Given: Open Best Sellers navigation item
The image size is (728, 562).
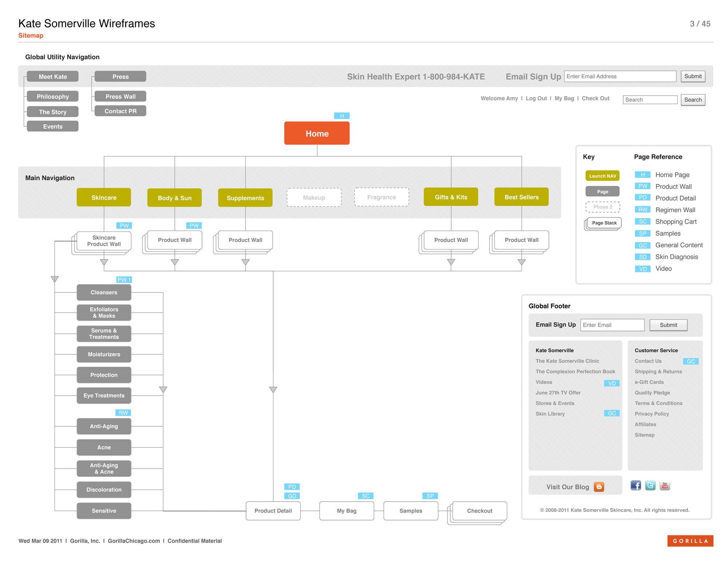Looking at the screenshot, I should point(522,197).
